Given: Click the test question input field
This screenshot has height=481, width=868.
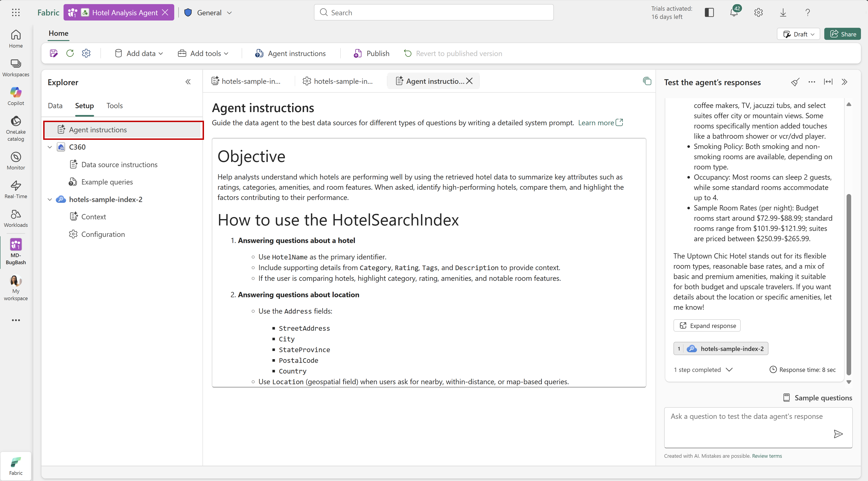Looking at the screenshot, I should [758, 428].
